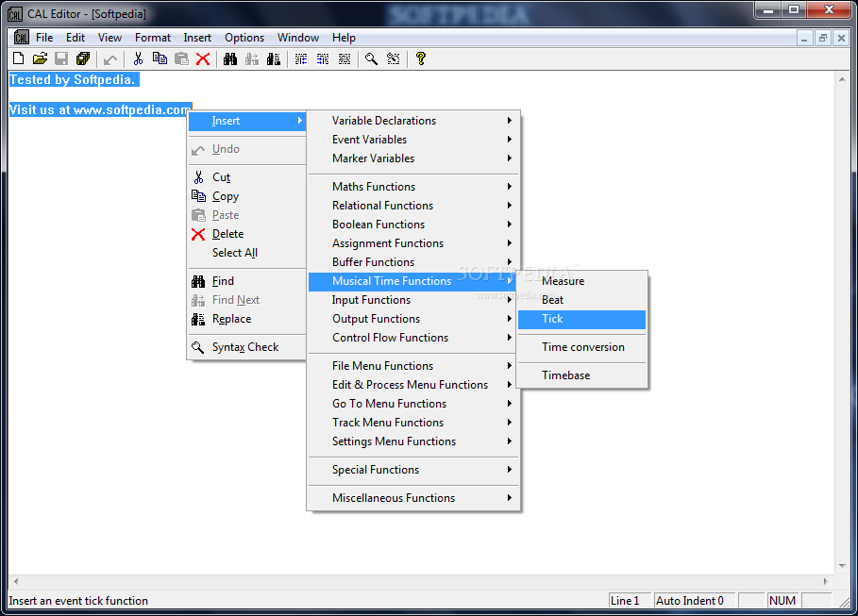Select Timebase menu item
858x616 pixels.
[x=582, y=375]
